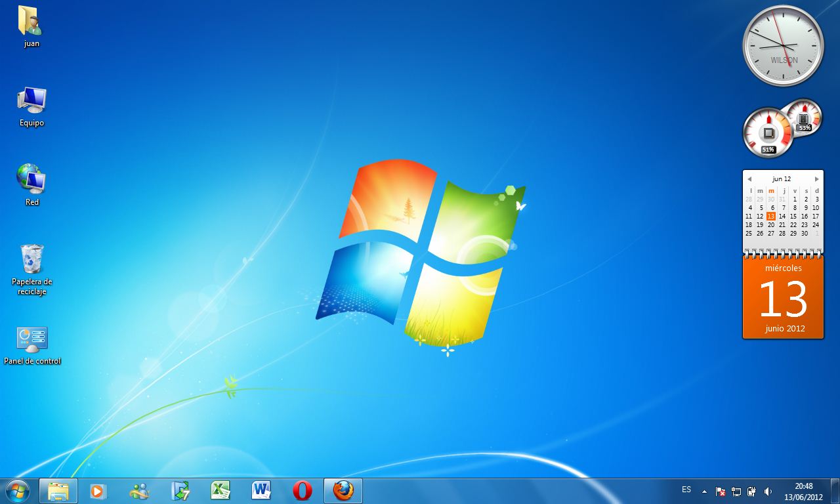Open the network status tray icon
This screenshot has width=840, height=504.
point(736,491)
